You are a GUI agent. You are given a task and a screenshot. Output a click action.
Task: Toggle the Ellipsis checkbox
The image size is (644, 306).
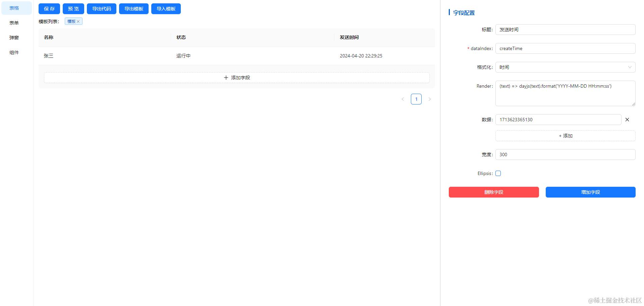498,173
